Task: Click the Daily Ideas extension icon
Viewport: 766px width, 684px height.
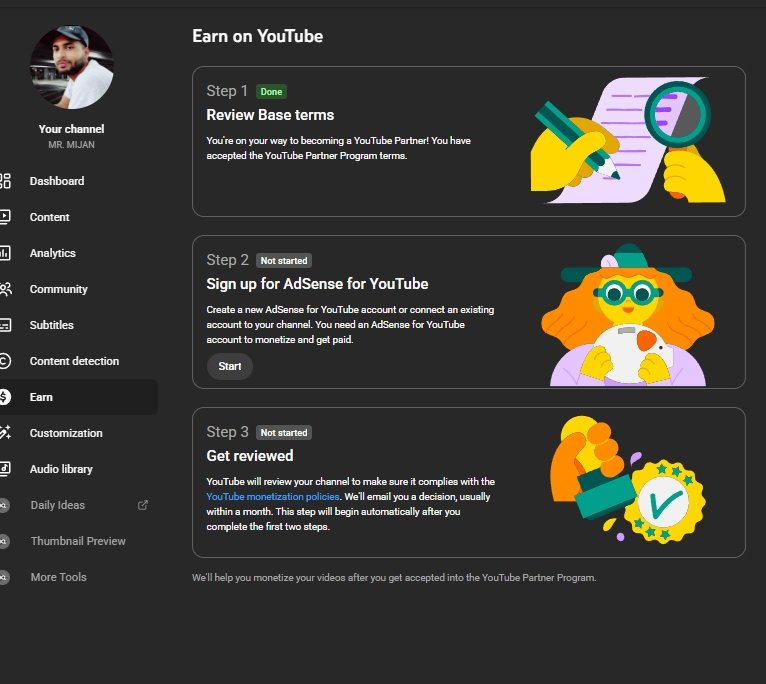Action: pyautogui.click(x=4, y=505)
